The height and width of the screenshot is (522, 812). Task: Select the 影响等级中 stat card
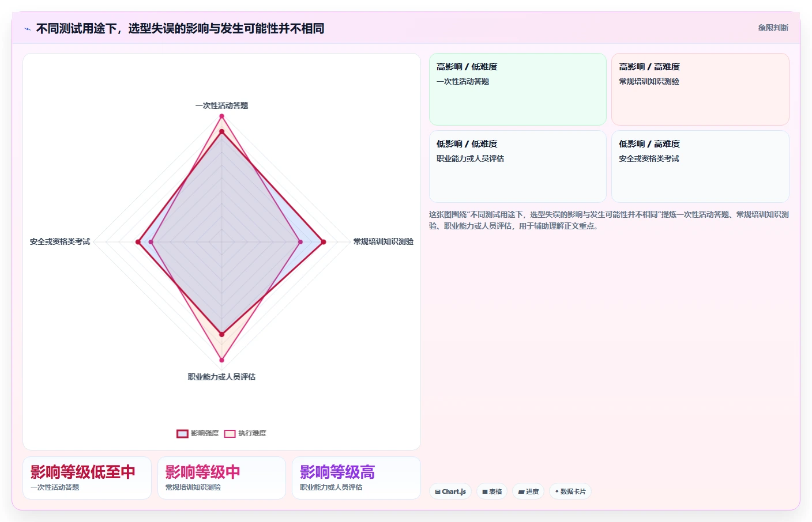(x=221, y=478)
